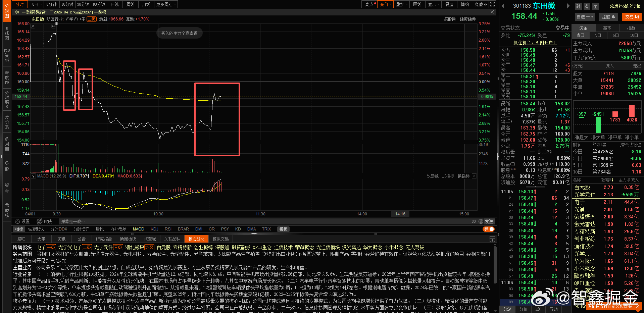Open the 叠加 overlay dropdown
The width and height of the screenshot is (644, 313).
click(402, 4)
